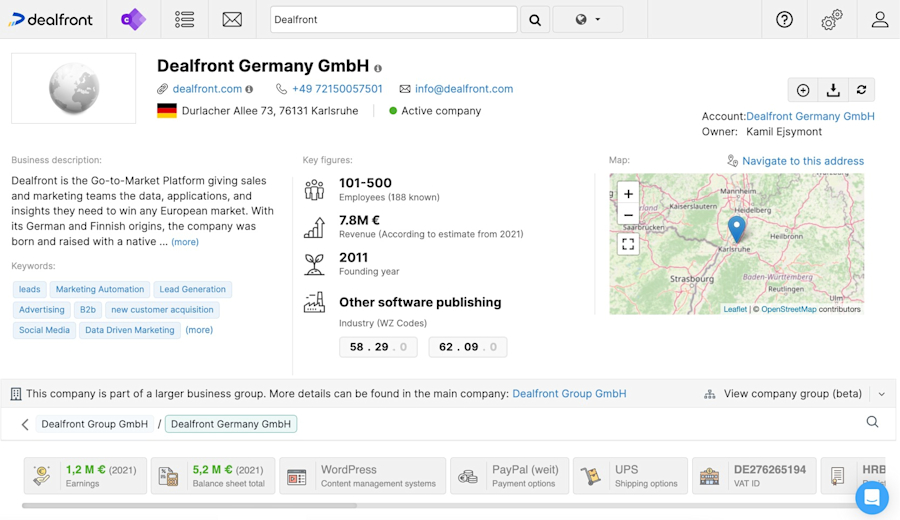Open the chat widget bubble
The width and height of the screenshot is (900, 520).
click(x=871, y=497)
